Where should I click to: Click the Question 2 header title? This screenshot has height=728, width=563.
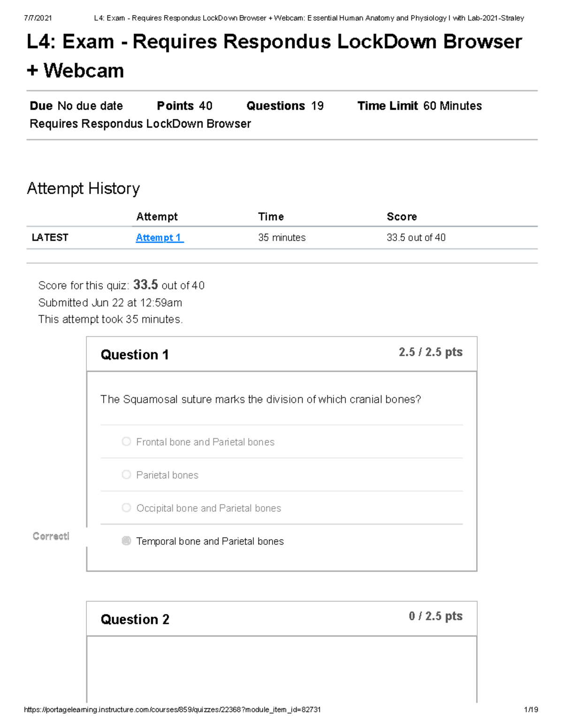click(x=135, y=620)
